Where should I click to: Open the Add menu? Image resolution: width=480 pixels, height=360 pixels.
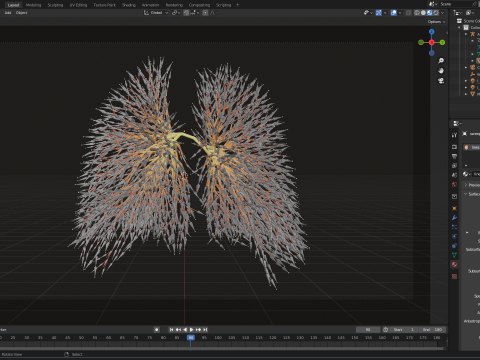tap(8, 13)
